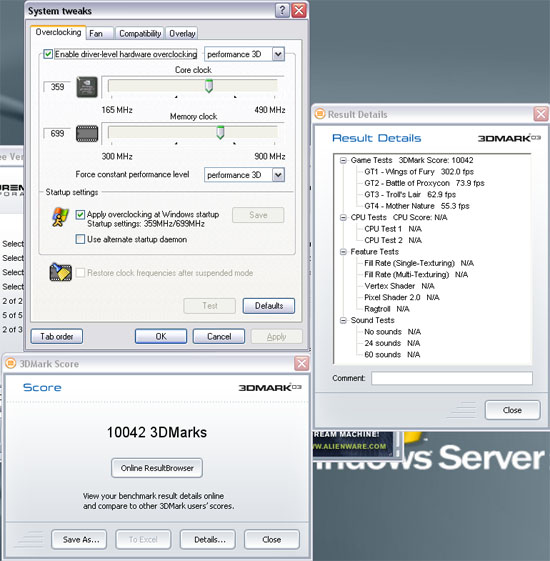Click the Alienware banner behind Result Details
This screenshot has height=561, width=550.
(x=352, y=444)
